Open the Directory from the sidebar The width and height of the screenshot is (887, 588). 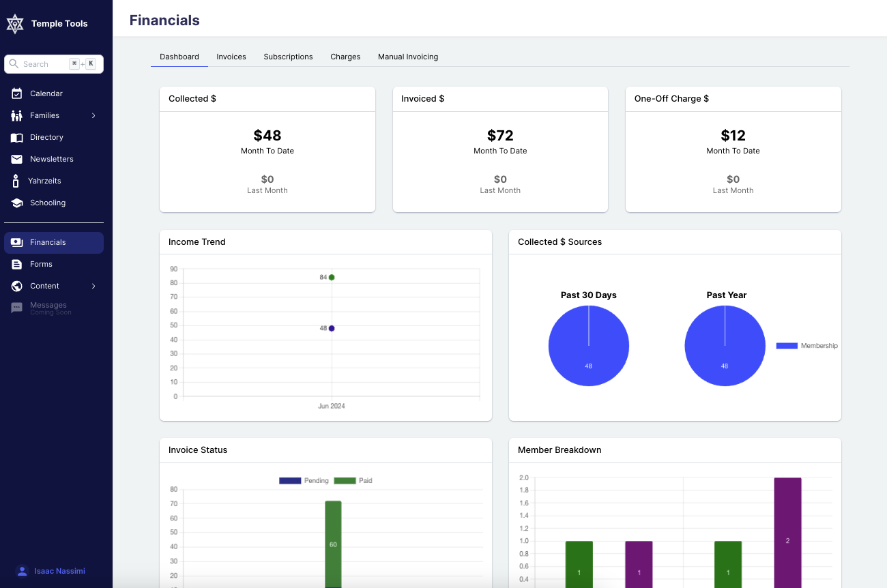point(17,137)
